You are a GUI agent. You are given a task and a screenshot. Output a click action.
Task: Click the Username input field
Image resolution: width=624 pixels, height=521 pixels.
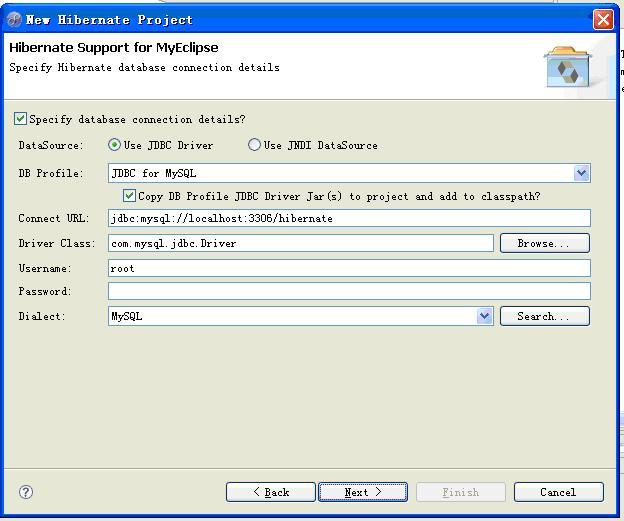pos(349,268)
